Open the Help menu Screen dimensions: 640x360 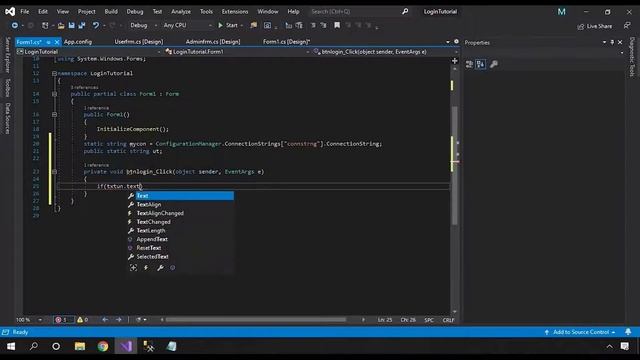click(293, 11)
